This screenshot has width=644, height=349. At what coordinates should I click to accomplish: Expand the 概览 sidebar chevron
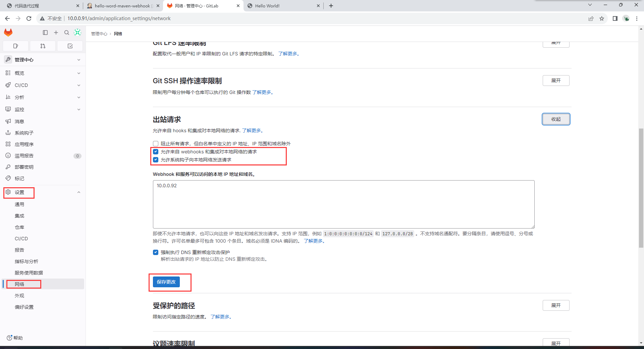(79, 73)
